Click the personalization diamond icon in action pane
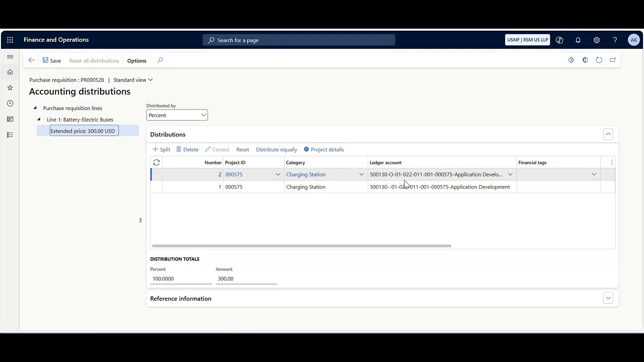Viewport: 644px width, 362px height. 571,60
